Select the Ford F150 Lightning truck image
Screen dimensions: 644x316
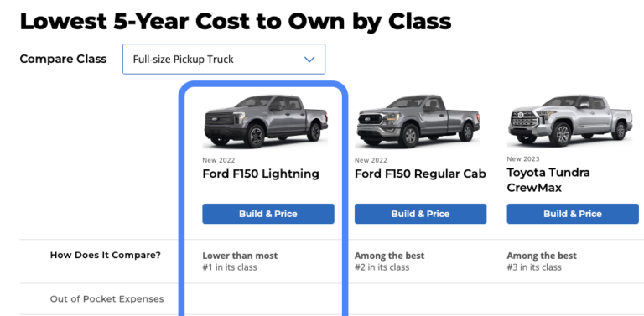(266, 122)
